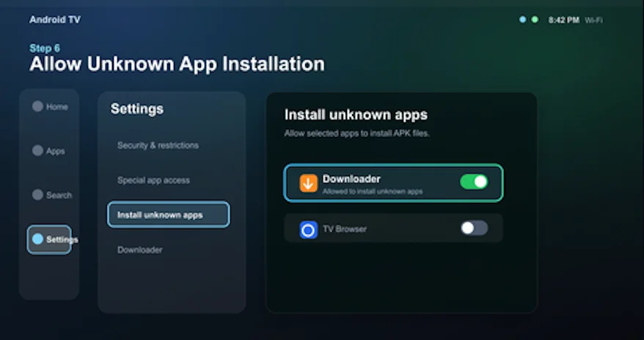Click the Home label in sidebar
This screenshot has width=644, height=340.
click(57, 107)
